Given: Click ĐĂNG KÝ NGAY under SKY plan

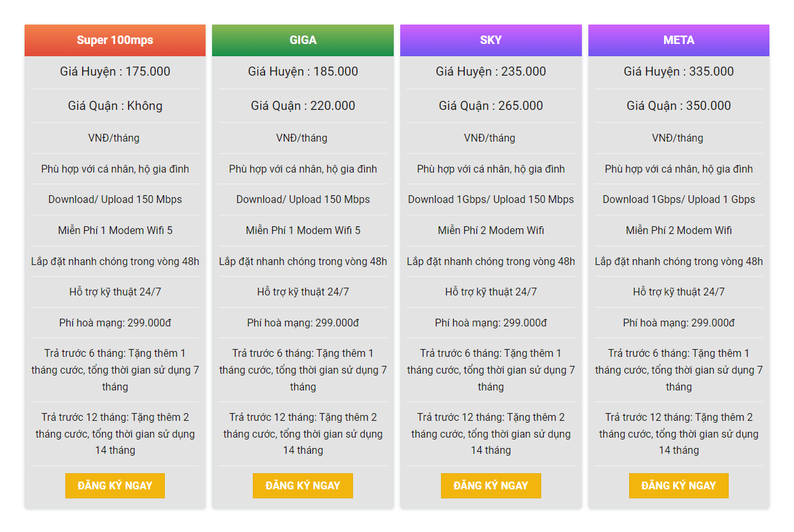Looking at the screenshot, I should (491, 485).
